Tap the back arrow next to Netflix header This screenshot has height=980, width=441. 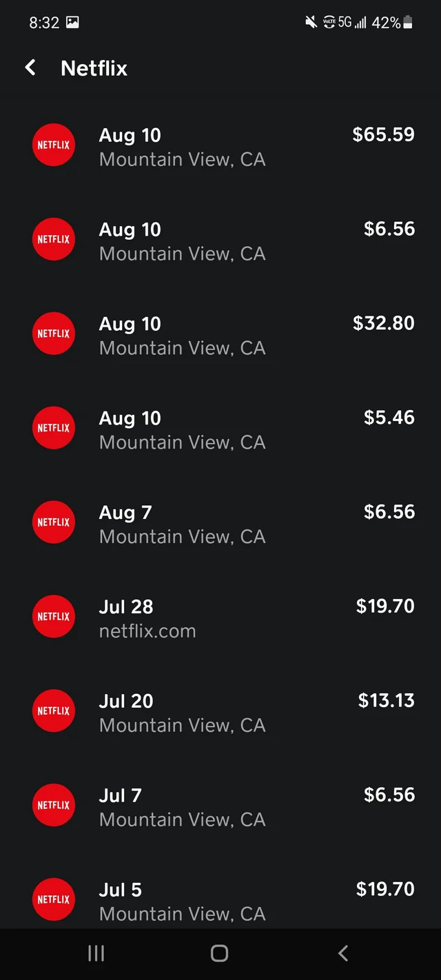[x=30, y=68]
